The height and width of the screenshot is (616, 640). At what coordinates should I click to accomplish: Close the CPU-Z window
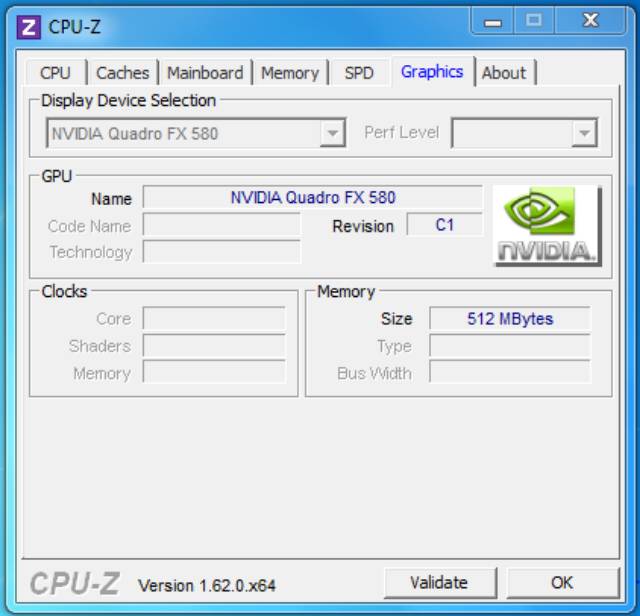pos(590,21)
